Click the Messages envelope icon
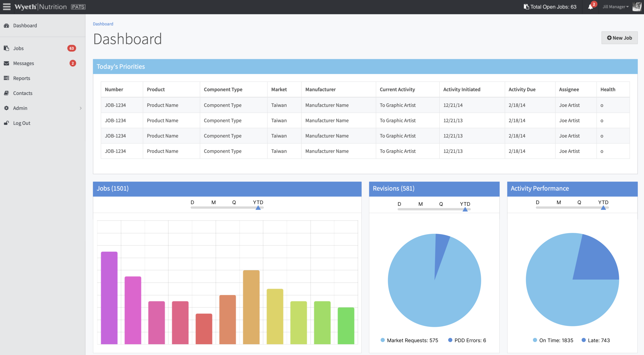Viewport: 644px width, 355px height. 7,63
